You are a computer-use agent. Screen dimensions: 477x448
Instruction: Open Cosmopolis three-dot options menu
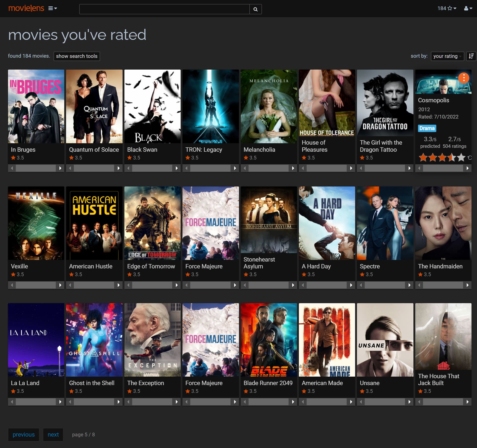pos(464,78)
